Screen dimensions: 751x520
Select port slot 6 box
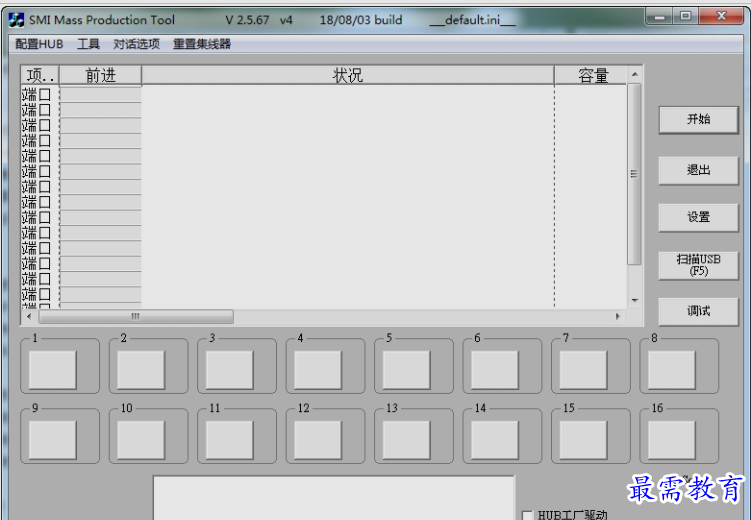pos(495,370)
